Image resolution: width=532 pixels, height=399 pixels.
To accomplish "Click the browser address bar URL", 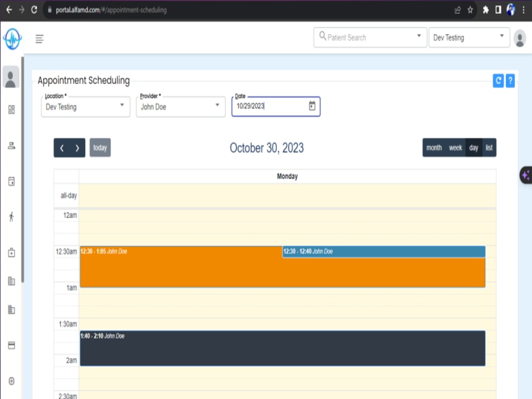I will [x=111, y=10].
